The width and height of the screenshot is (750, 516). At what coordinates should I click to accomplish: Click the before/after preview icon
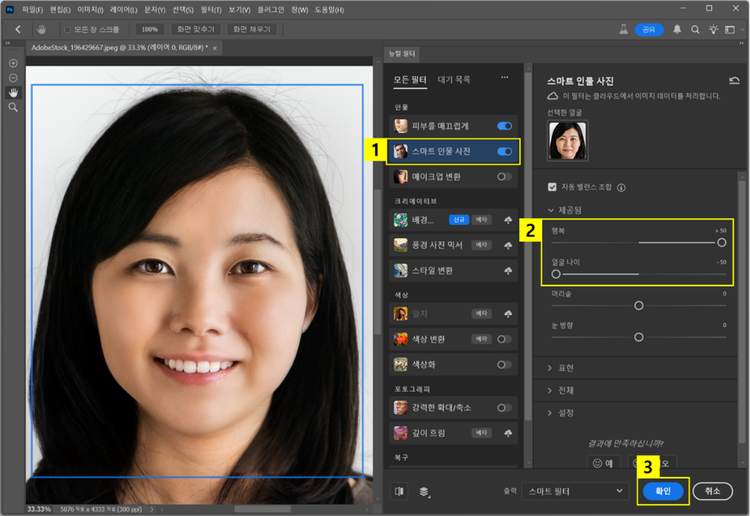coord(401,491)
